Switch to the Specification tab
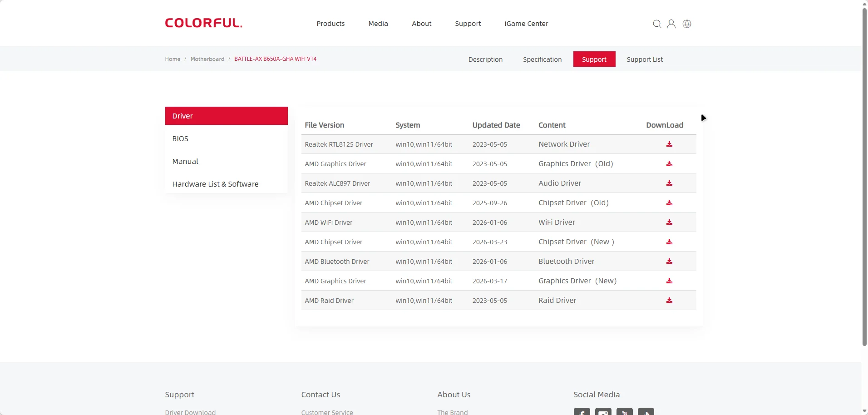 (542, 59)
